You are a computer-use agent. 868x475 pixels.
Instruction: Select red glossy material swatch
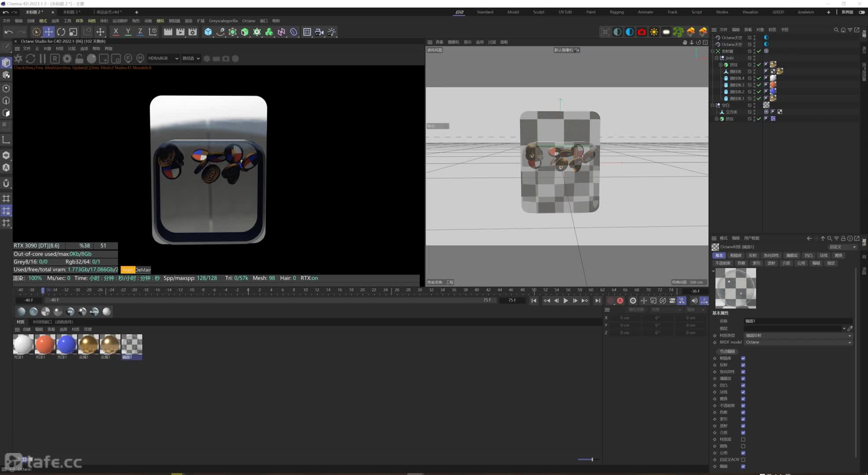(x=44, y=344)
